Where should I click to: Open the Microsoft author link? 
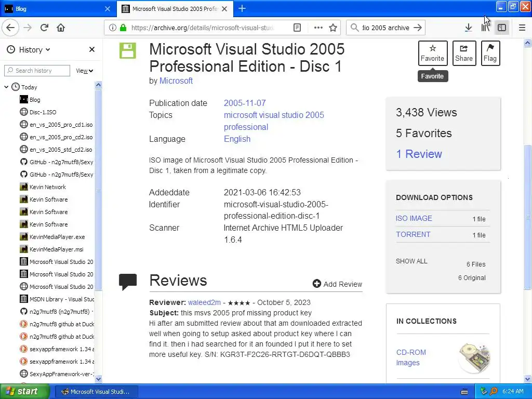tap(176, 81)
